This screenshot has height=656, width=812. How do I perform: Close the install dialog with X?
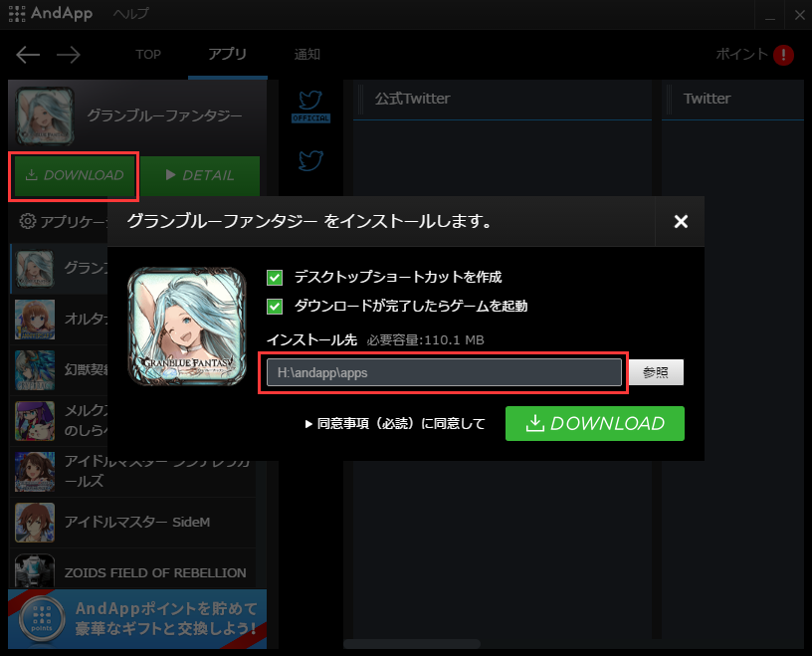pyautogui.click(x=681, y=222)
